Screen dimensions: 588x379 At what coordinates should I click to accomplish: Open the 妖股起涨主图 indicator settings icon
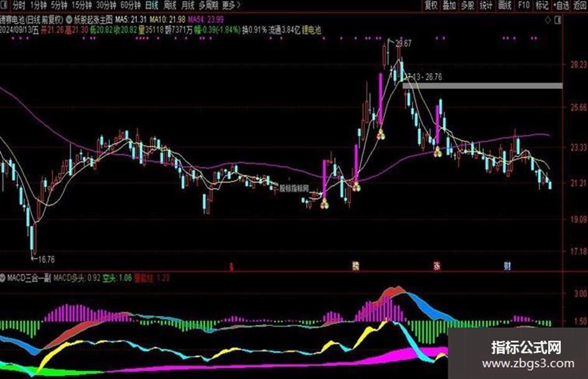pyautogui.click(x=69, y=19)
